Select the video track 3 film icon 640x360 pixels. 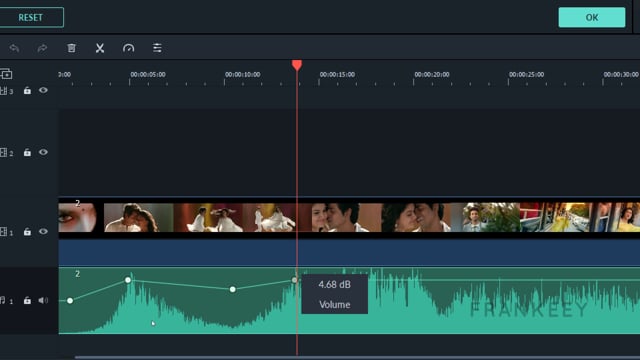pos(4,91)
